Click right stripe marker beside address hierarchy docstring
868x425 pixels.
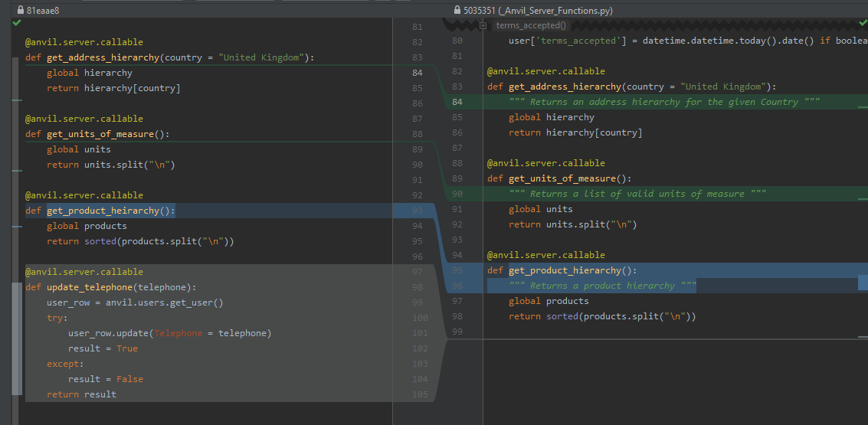click(863, 106)
